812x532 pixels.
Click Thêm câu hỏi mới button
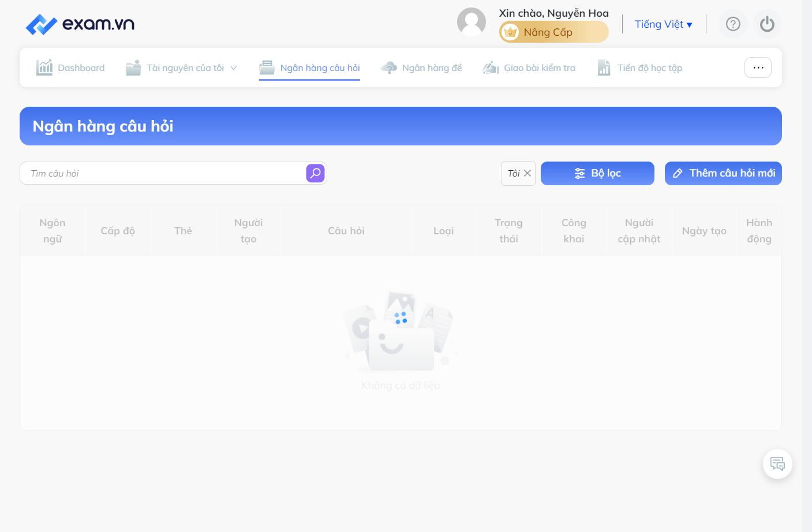tap(723, 173)
